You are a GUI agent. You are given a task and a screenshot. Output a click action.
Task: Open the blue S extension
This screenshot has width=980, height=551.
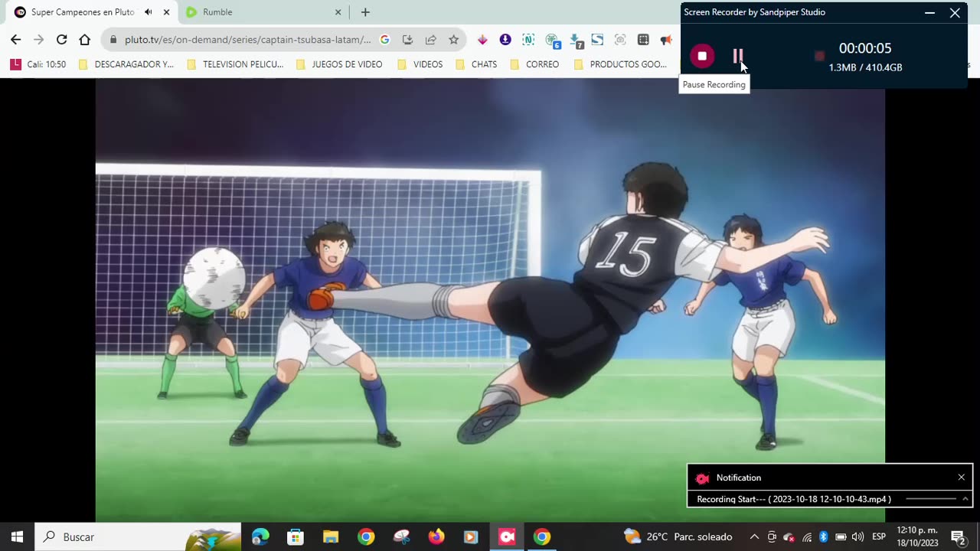[x=597, y=40]
